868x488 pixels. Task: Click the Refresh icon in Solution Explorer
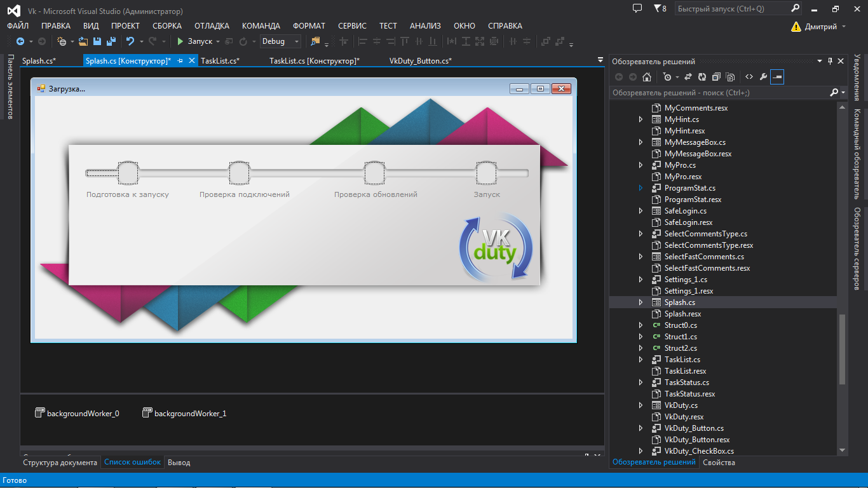702,77
